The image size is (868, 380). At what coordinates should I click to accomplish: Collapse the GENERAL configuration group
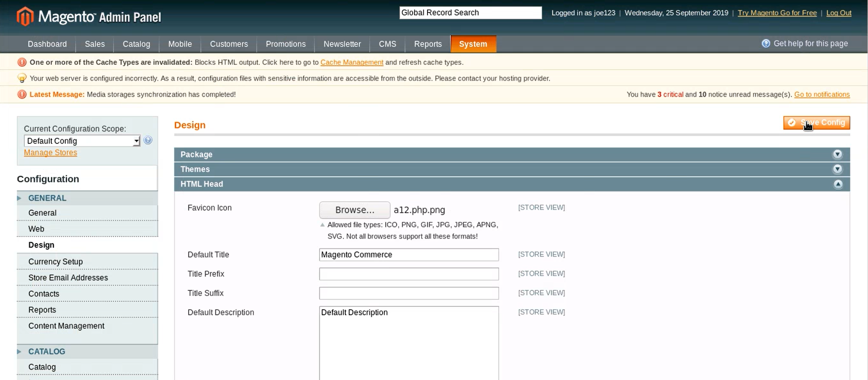87,198
